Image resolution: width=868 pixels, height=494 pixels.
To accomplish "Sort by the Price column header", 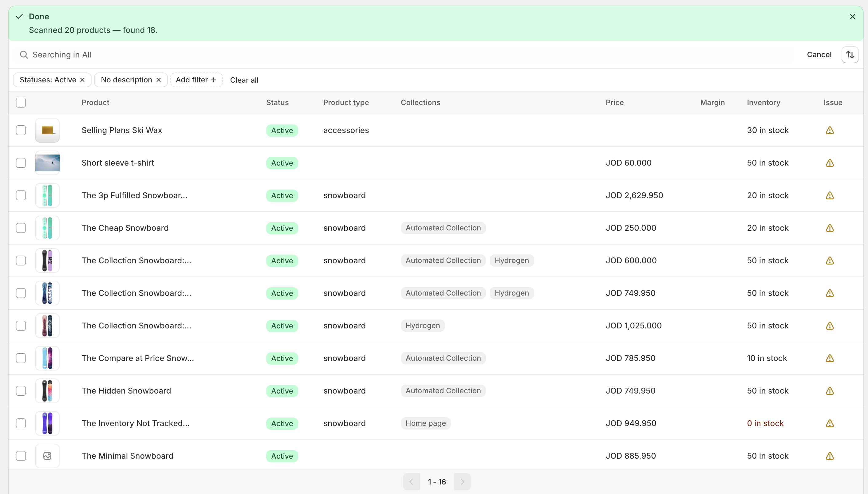I will click(x=614, y=103).
